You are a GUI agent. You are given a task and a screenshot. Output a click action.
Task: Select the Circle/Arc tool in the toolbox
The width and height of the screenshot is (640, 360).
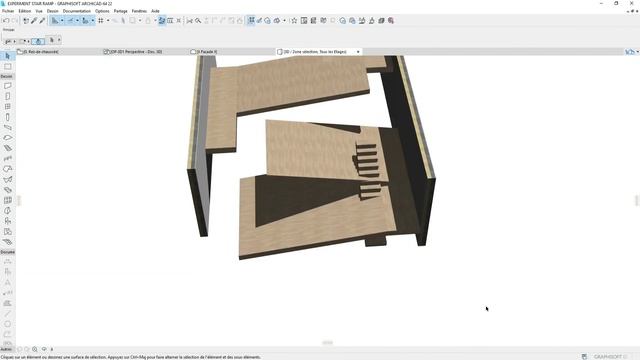[7, 324]
